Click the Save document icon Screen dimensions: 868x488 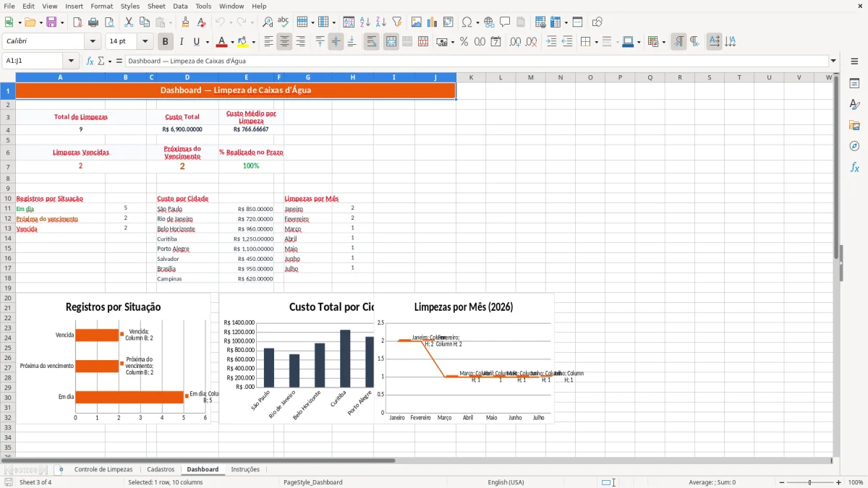(x=51, y=22)
